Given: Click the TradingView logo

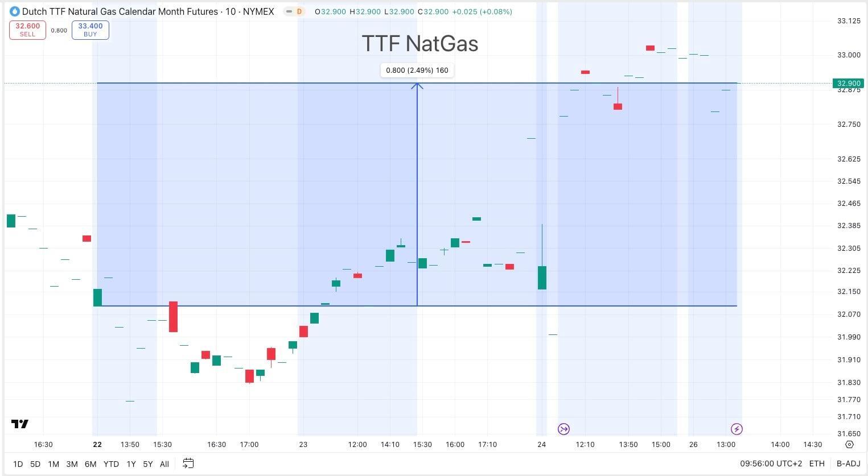Looking at the screenshot, I should (20, 424).
